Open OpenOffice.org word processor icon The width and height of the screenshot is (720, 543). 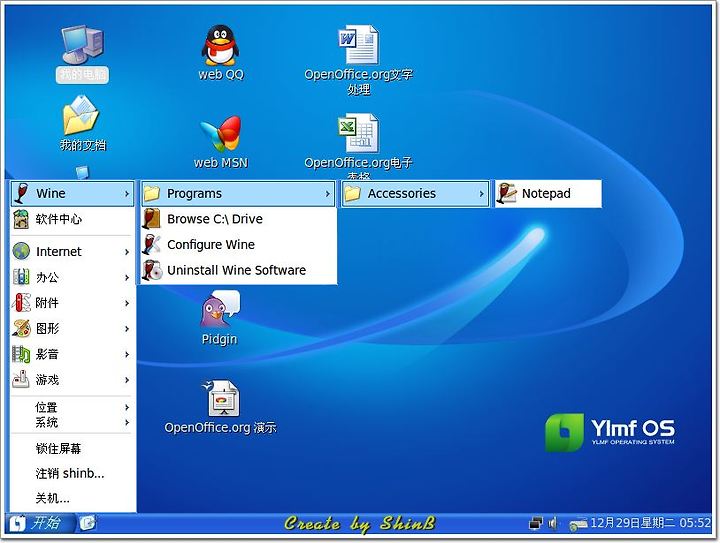[358, 45]
